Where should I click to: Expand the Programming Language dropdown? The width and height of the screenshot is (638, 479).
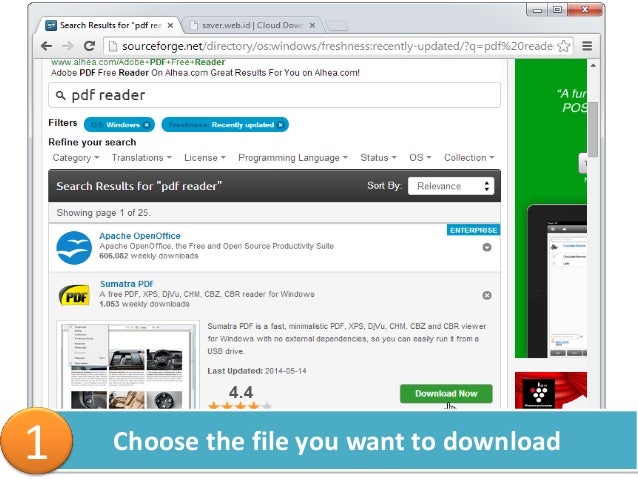click(x=293, y=158)
